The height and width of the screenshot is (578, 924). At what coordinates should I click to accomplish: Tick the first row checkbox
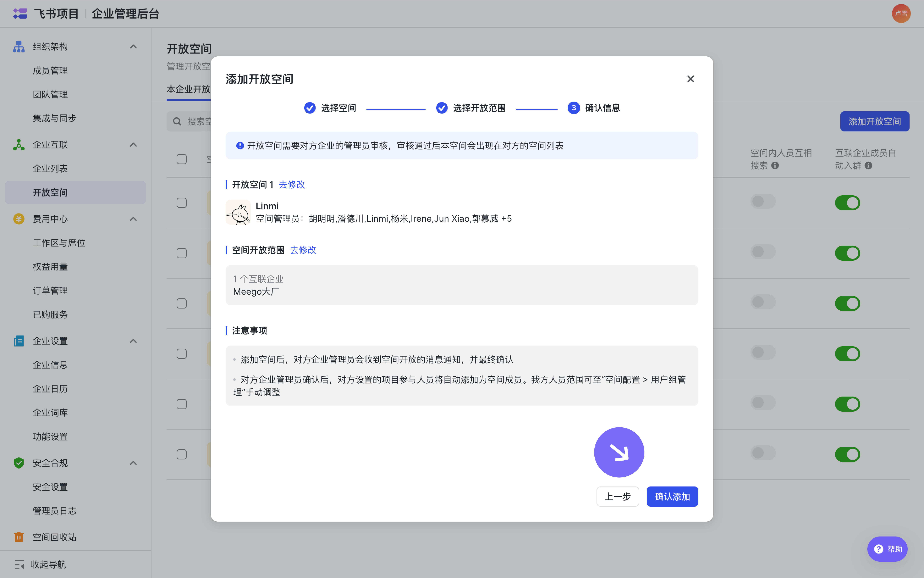point(181,203)
